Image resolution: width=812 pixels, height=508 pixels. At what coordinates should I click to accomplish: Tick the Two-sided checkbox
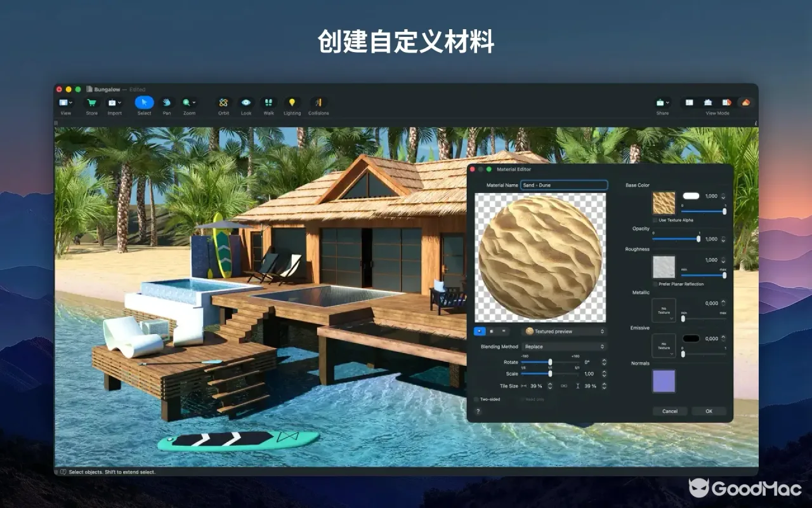coord(477,399)
